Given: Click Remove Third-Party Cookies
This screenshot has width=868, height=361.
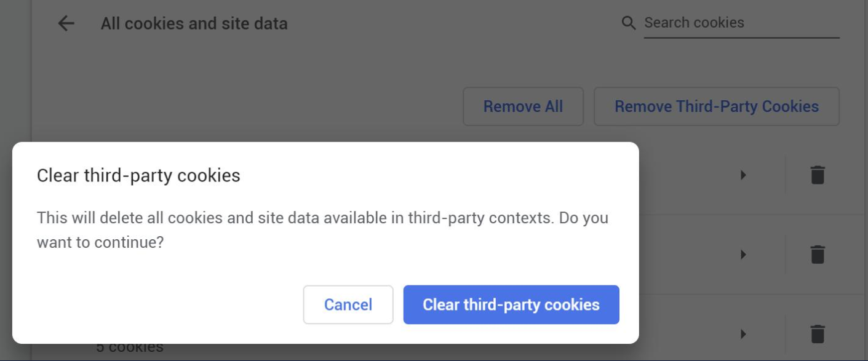Looking at the screenshot, I should pyautogui.click(x=716, y=106).
